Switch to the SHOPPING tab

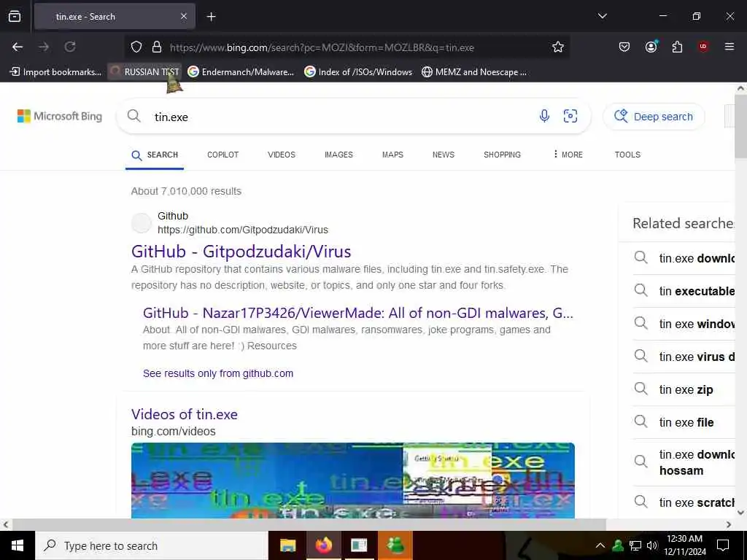click(502, 155)
